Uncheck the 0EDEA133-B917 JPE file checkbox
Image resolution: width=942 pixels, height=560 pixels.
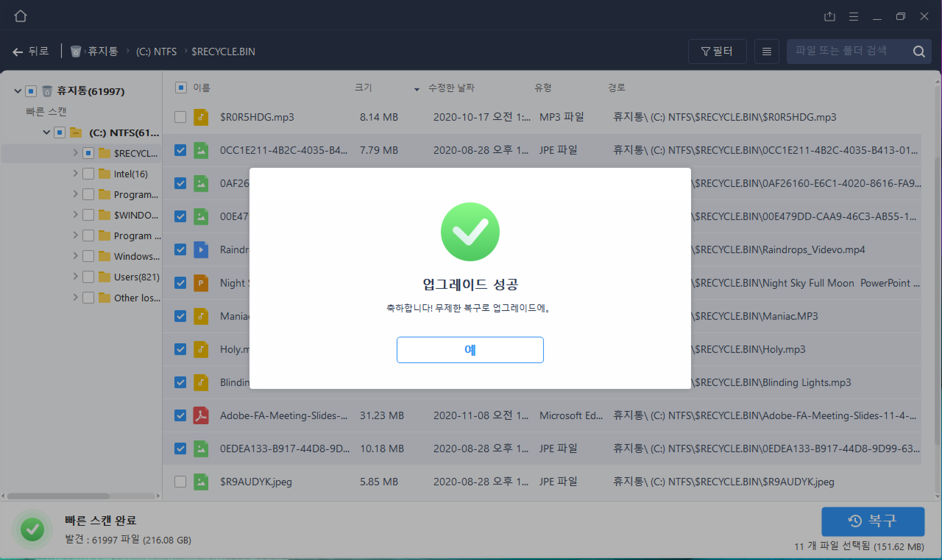point(180,449)
